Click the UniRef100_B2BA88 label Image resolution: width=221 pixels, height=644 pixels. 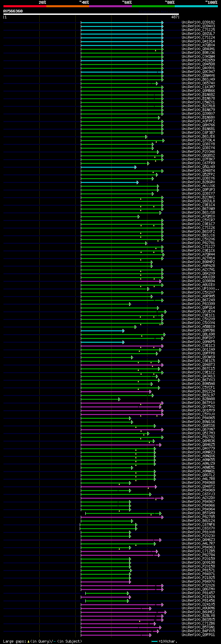(198, 399)
